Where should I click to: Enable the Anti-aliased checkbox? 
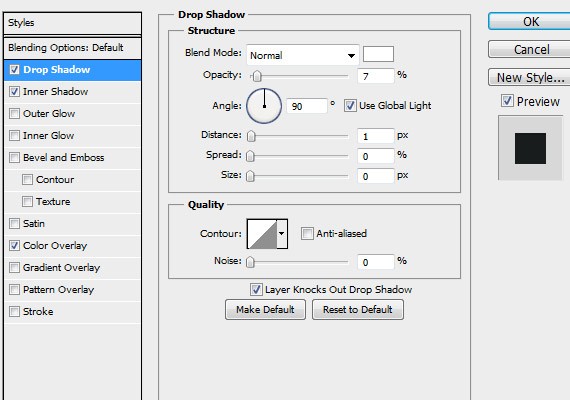[307, 233]
